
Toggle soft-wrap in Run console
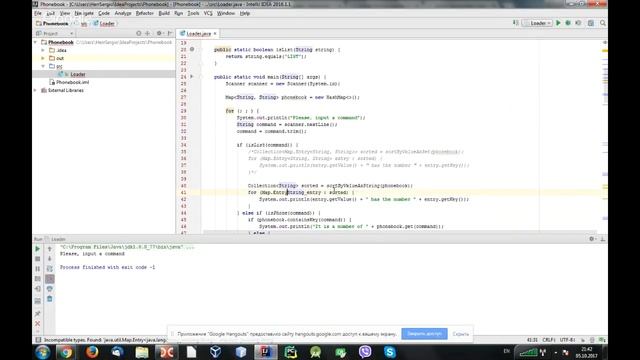click(x=50, y=269)
